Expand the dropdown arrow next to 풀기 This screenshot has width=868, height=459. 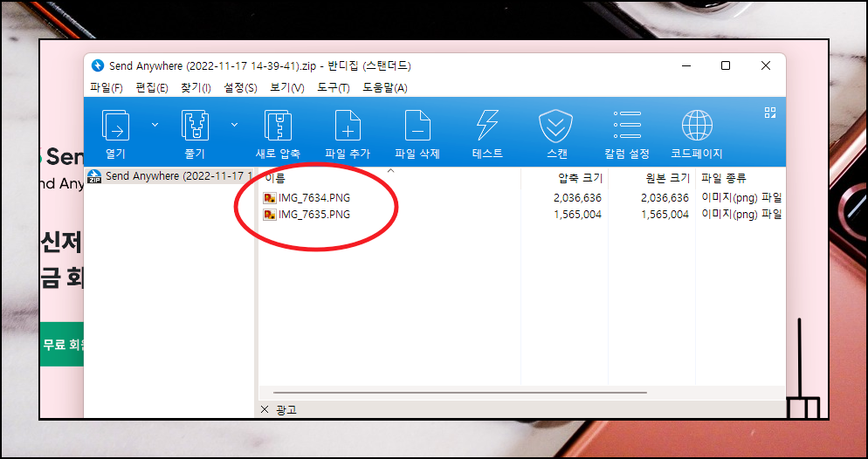(x=234, y=125)
